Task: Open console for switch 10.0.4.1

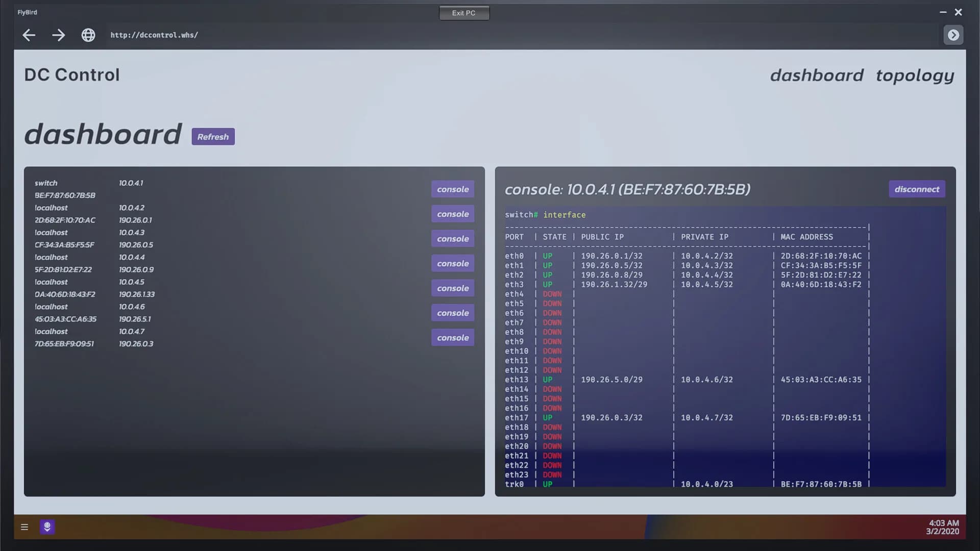Action: click(453, 189)
